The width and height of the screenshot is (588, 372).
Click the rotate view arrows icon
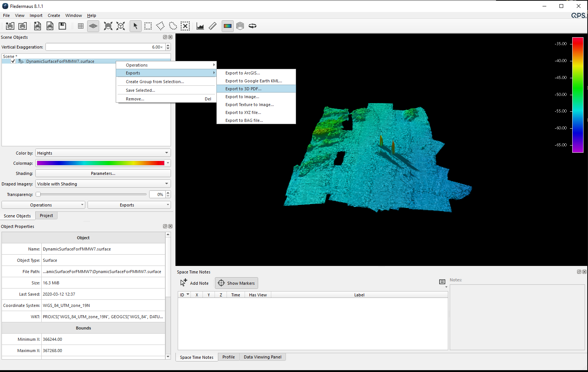(252, 26)
